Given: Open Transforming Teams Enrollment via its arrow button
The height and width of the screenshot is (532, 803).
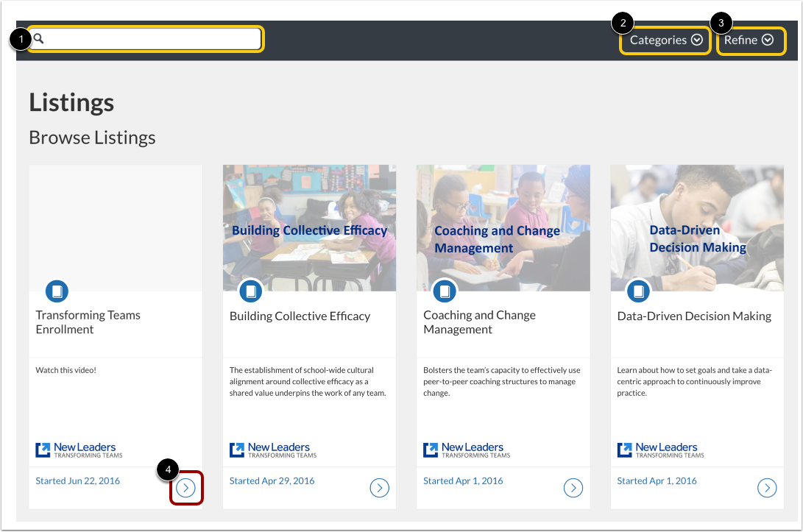Looking at the screenshot, I should click(185, 487).
